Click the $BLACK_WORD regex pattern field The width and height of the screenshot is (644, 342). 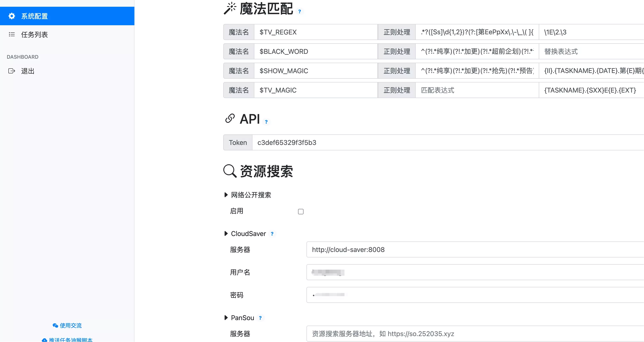pos(477,51)
